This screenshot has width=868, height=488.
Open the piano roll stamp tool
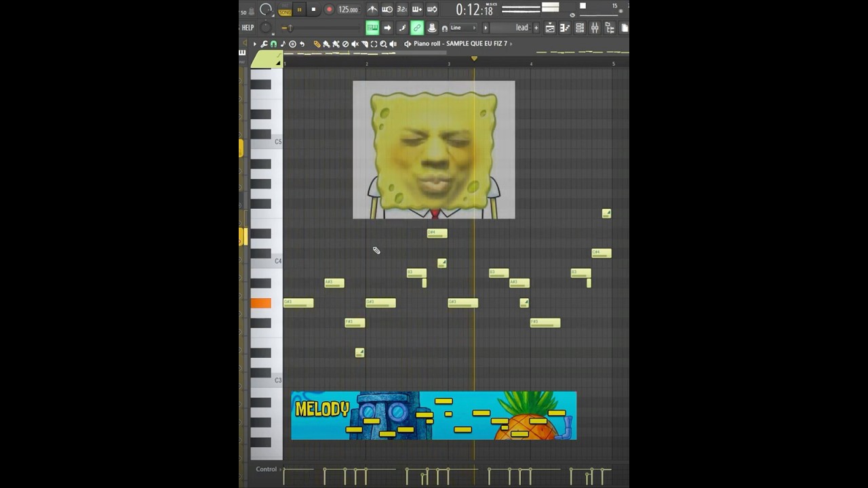pos(292,44)
